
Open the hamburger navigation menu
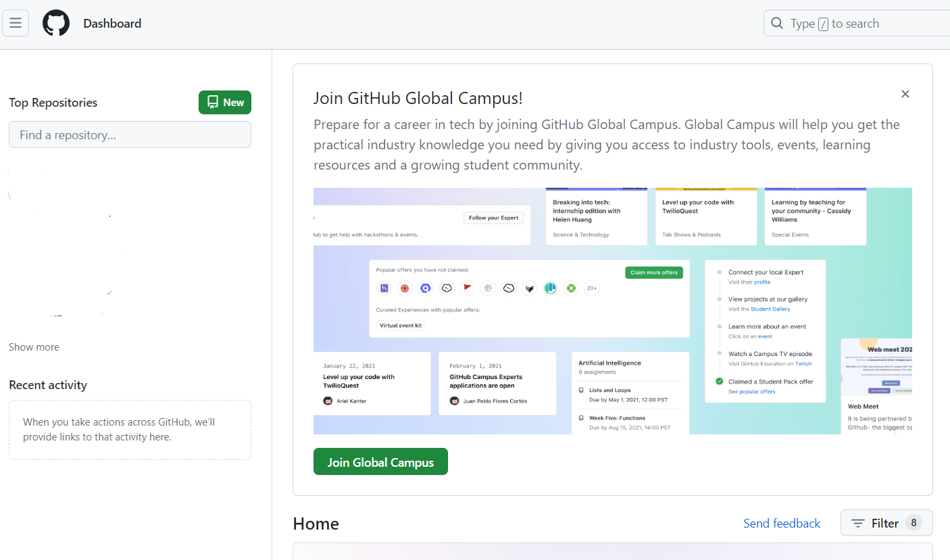[x=16, y=23]
